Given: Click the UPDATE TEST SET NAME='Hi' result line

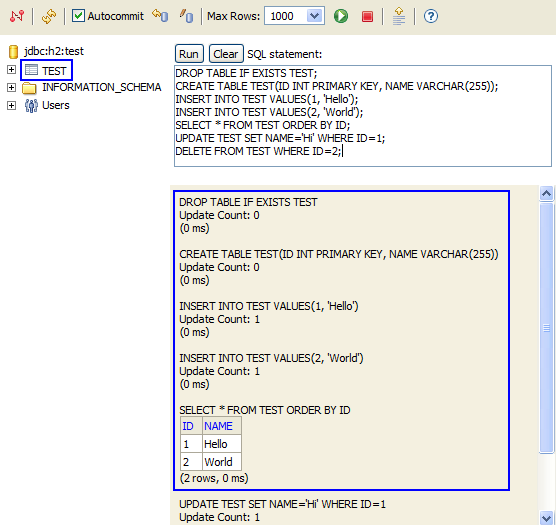Looking at the screenshot, I should click(x=282, y=504).
